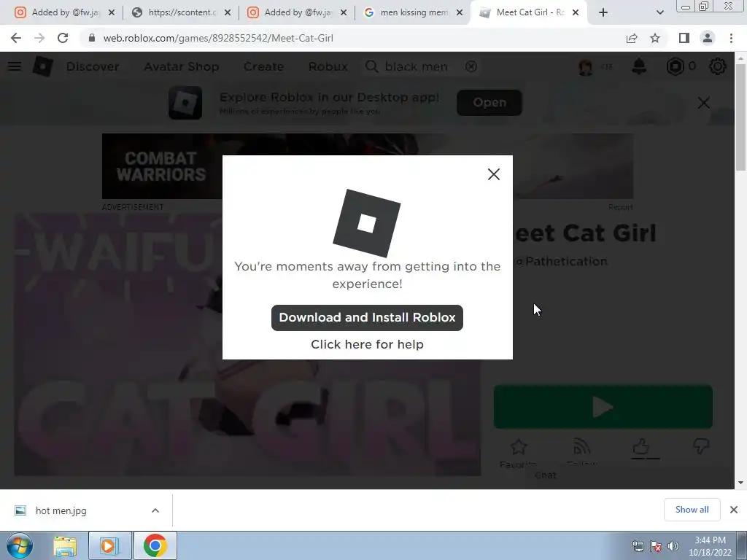
Task: Close the Roblox download dialog
Action: (494, 174)
